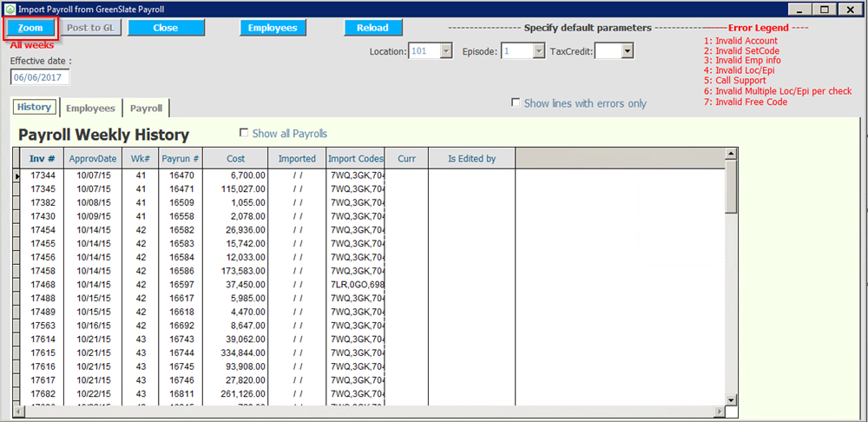
Task: Click payrun number 16743
Action: pyautogui.click(x=181, y=339)
